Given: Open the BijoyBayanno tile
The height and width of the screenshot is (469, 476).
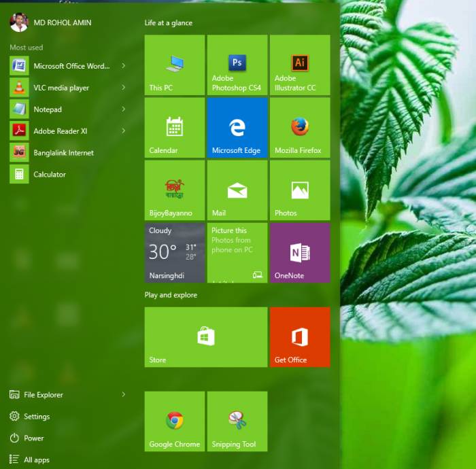Looking at the screenshot, I should pyautogui.click(x=175, y=190).
